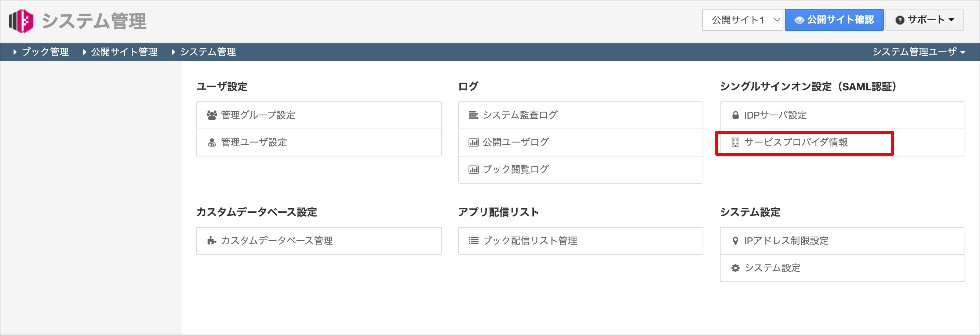
Task: Open the システム管理ユーザ account menu
Action: 918,52
